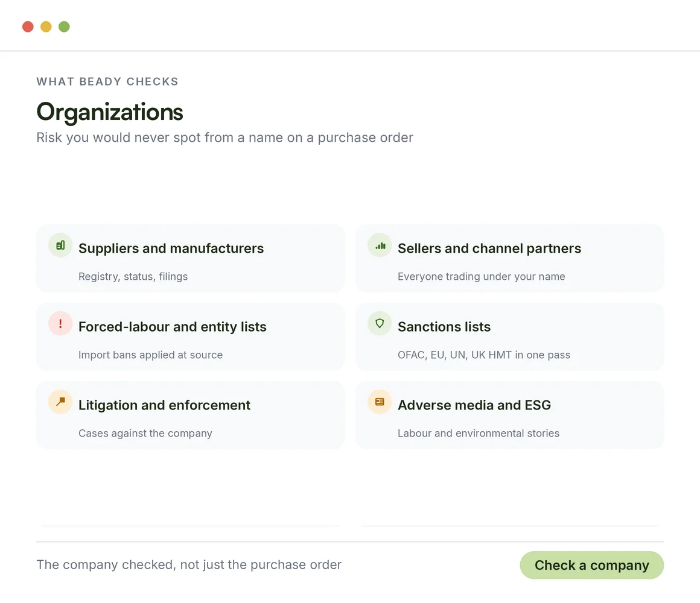Viewport: 700px width, 603px height.
Task: Minimize the window with the yellow button
Action: (x=46, y=27)
